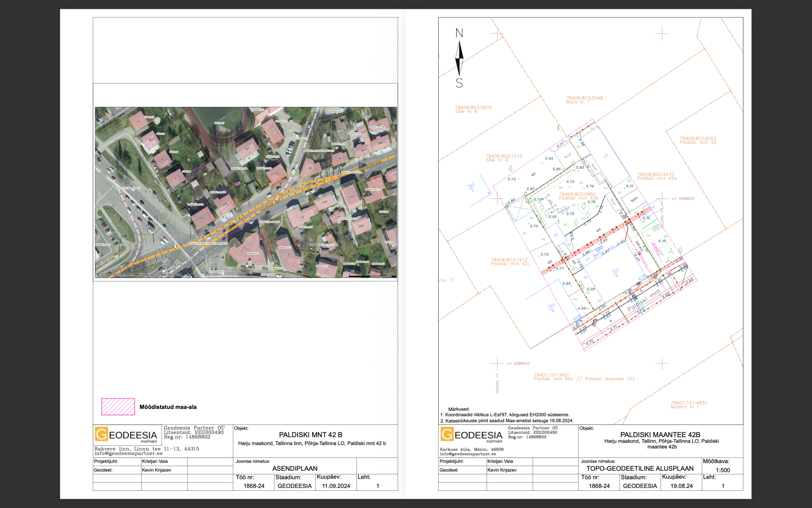Click the cadastral label 78408:803:0670 Sõle tn 6
The width and height of the screenshot is (812, 508).
tap(473, 109)
